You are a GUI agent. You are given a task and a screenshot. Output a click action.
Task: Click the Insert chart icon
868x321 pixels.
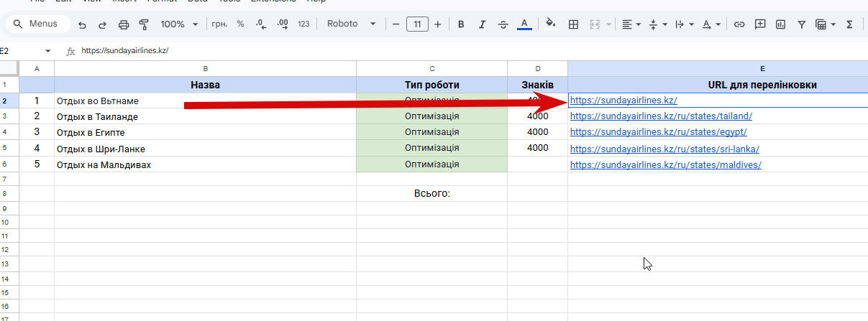click(x=781, y=24)
